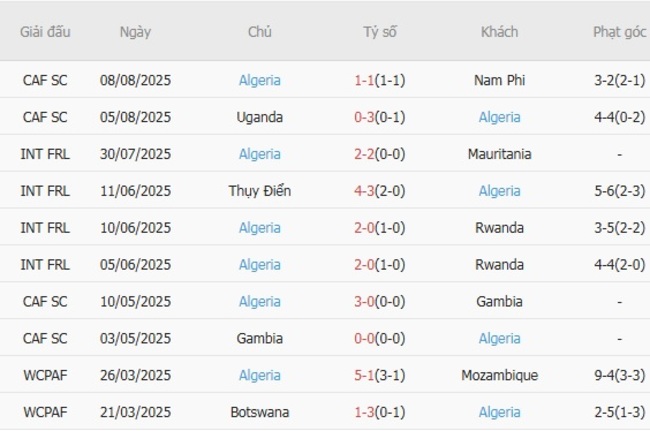
Task: Select Algeria in the Mauritania match row
Action: click(x=260, y=154)
